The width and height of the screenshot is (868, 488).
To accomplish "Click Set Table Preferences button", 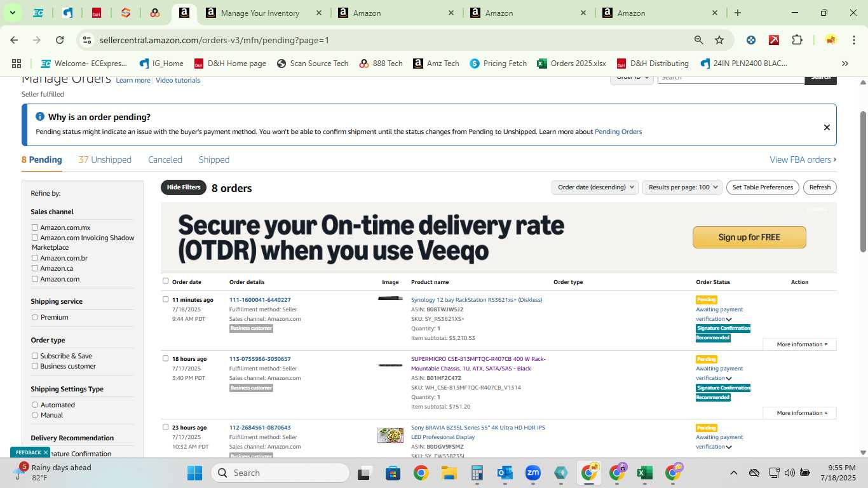I will tap(763, 187).
